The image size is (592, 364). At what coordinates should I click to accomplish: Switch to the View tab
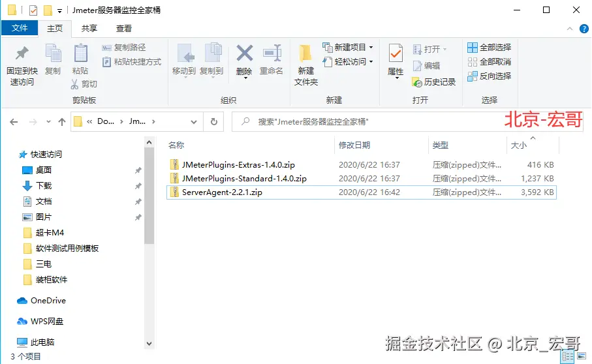(124, 28)
